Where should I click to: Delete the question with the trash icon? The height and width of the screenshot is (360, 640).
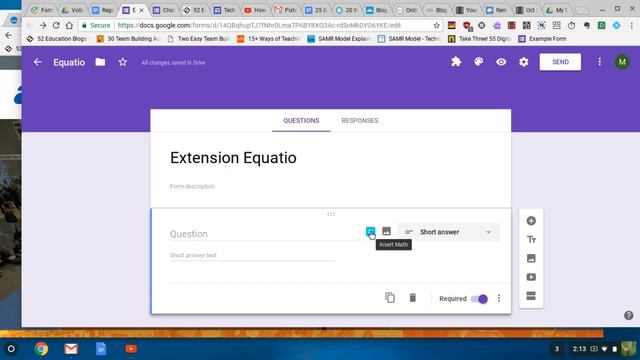[x=413, y=298]
